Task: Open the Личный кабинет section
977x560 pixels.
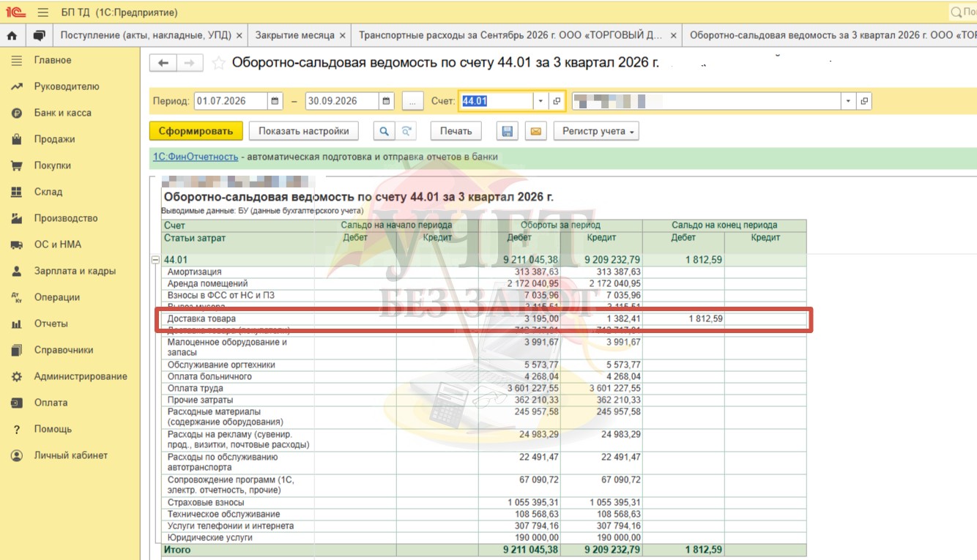Action: click(x=71, y=455)
